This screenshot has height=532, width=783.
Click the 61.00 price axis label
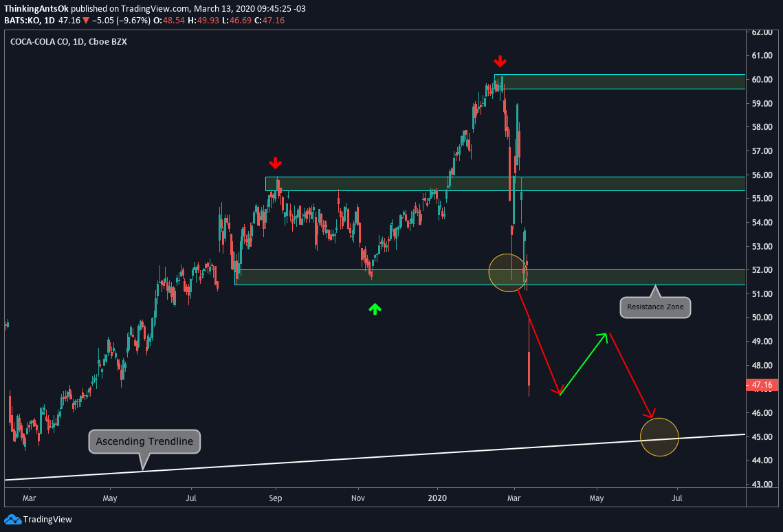[762, 56]
